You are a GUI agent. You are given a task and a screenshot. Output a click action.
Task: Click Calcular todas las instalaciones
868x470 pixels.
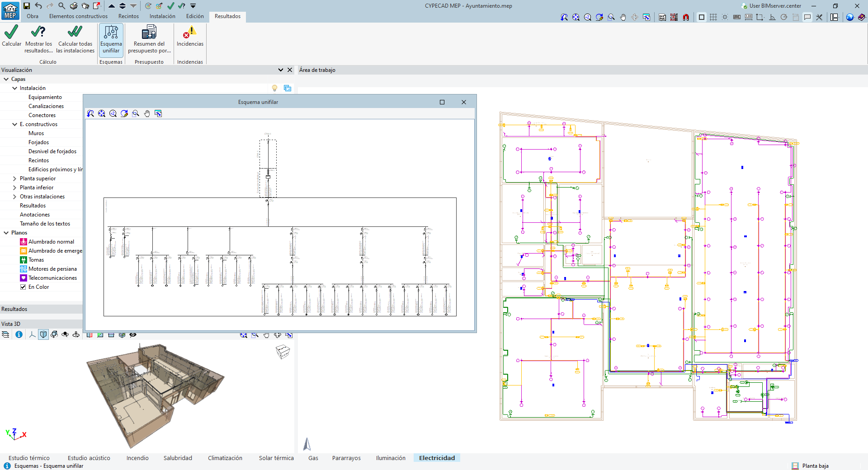point(75,39)
